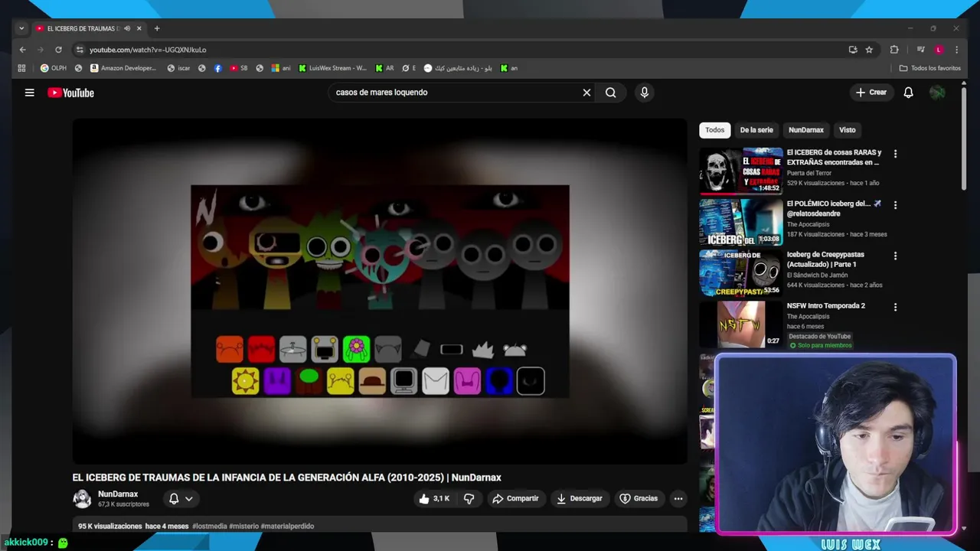The height and width of the screenshot is (551, 980).
Task: Open 'Iceberg de Creepypastas' thumbnail
Action: pos(741,273)
